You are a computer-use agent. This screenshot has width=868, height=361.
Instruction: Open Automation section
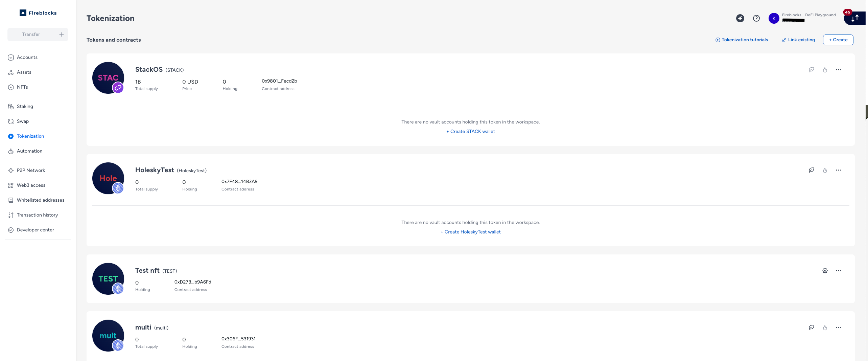pyautogui.click(x=29, y=151)
